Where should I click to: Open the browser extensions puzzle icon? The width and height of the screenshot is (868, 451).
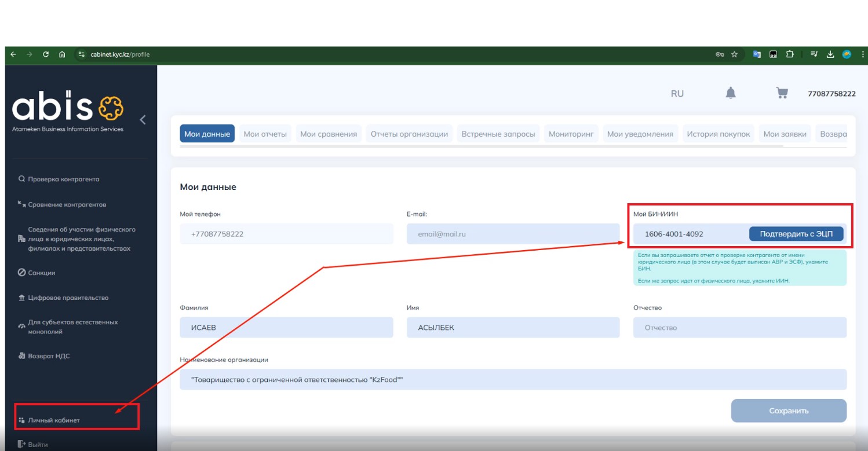click(789, 54)
